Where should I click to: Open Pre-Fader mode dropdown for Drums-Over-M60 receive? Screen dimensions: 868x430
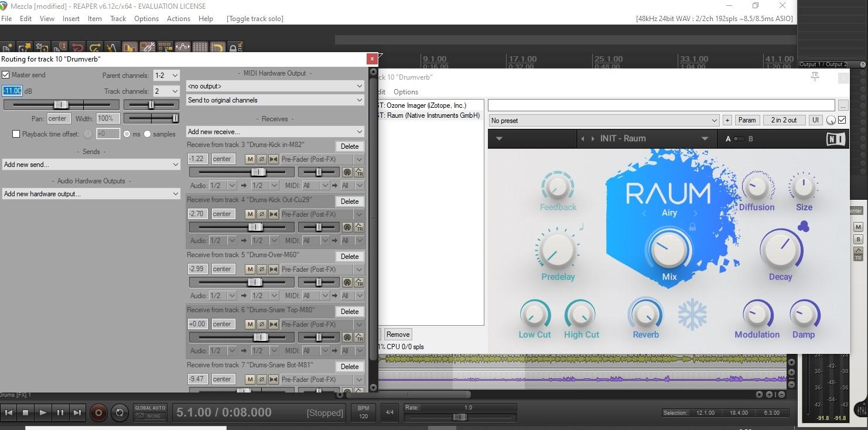(x=322, y=269)
